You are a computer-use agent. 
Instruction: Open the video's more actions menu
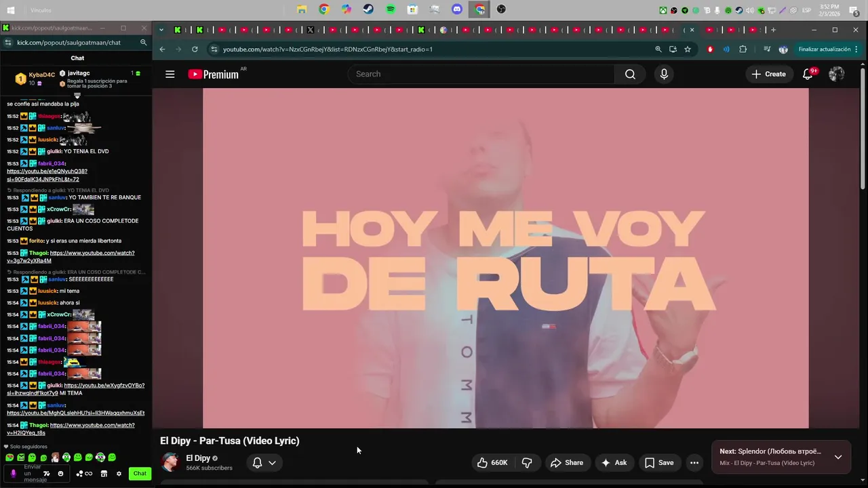pyautogui.click(x=694, y=463)
